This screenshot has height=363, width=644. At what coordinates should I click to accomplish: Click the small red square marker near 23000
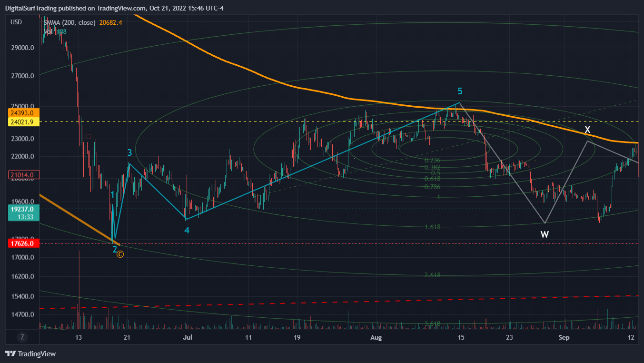click(88, 136)
